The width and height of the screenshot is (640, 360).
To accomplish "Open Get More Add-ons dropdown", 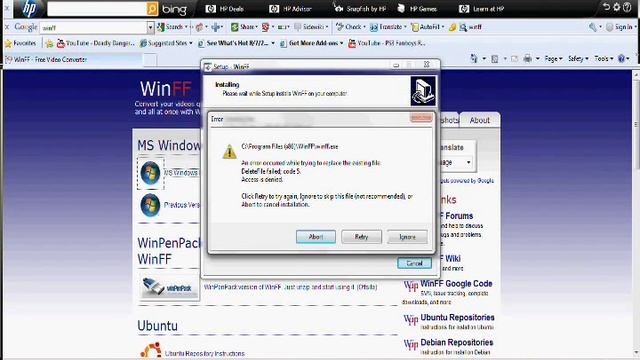I will pyautogui.click(x=311, y=43).
